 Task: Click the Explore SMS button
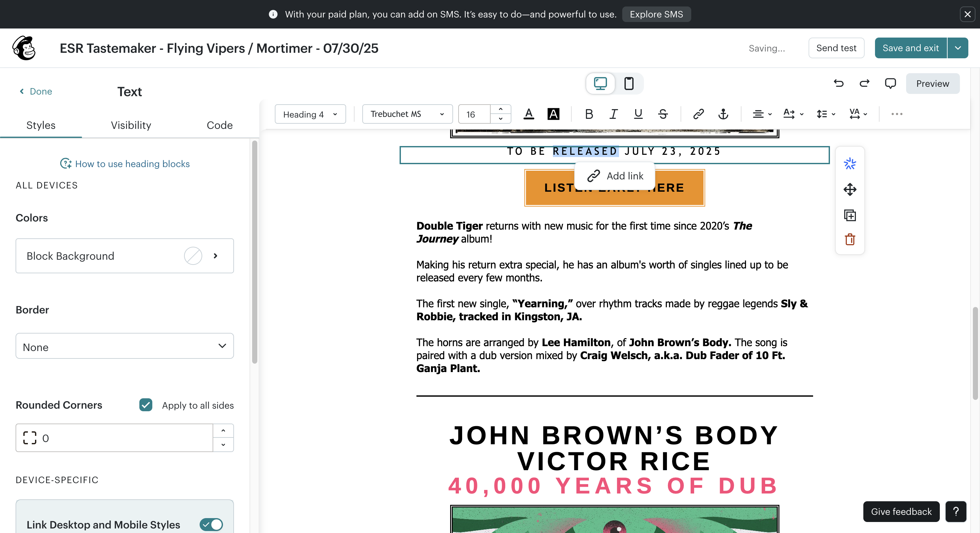[656, 14]
